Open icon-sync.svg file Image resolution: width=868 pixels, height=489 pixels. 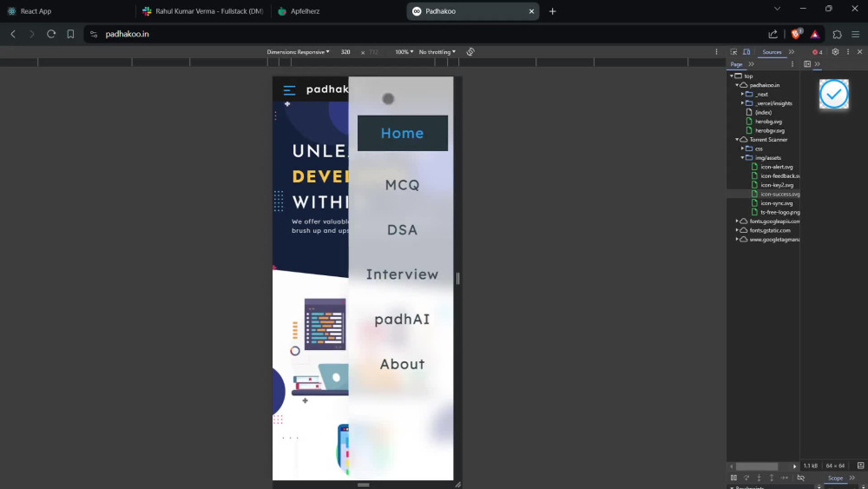[776, 203]
